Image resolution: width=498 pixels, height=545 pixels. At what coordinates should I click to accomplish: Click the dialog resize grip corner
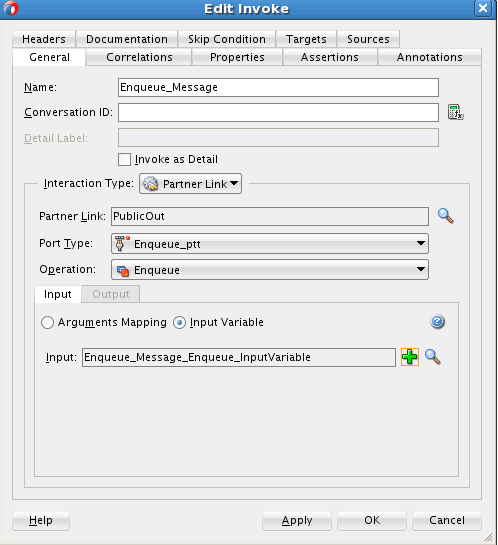click(489, 537)
